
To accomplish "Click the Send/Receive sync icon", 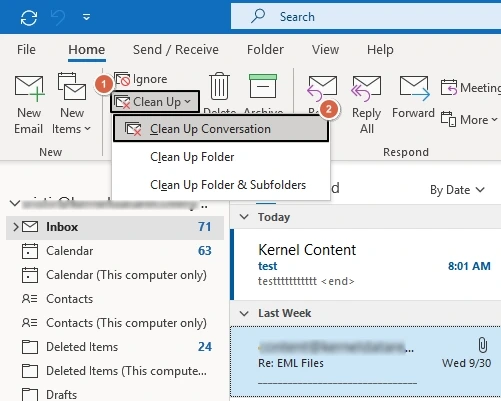I will click(x=29, y=17).
